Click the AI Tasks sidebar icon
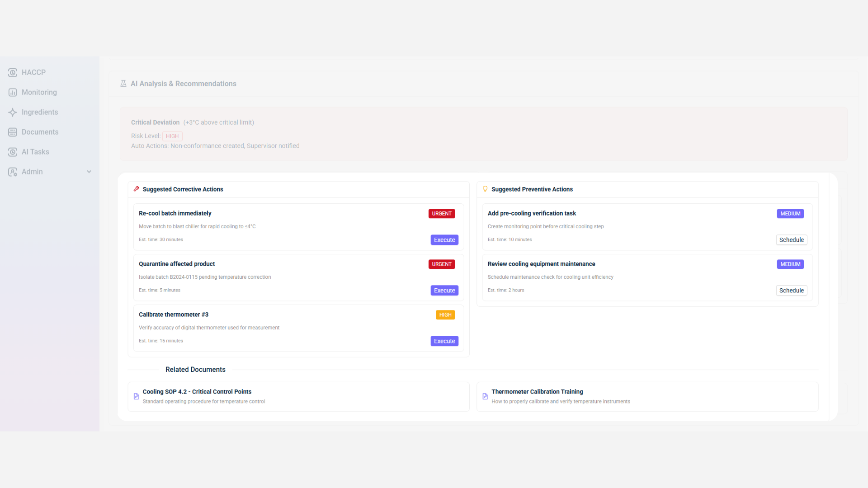 (x=13, y=152)
